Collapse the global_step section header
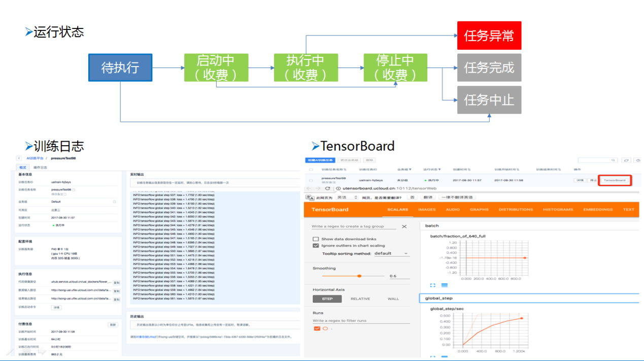The image size is (644, 361). (529, 298)
